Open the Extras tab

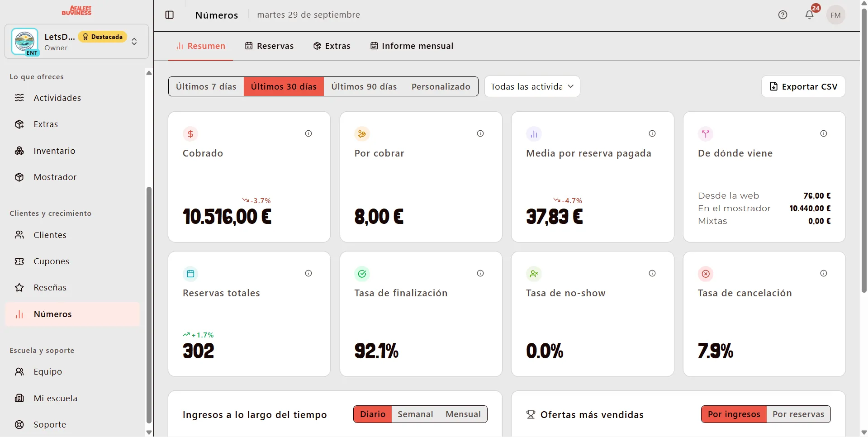[332, 46]
